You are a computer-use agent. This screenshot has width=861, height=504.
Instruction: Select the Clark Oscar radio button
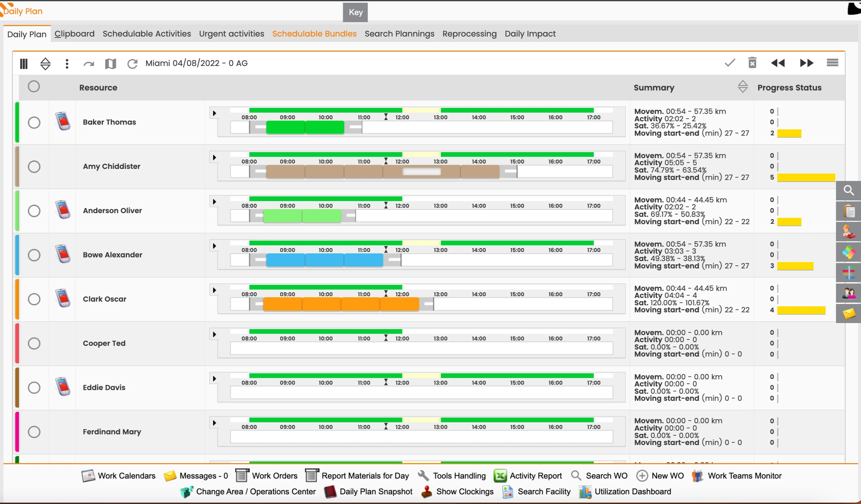(x=34, y=299)
